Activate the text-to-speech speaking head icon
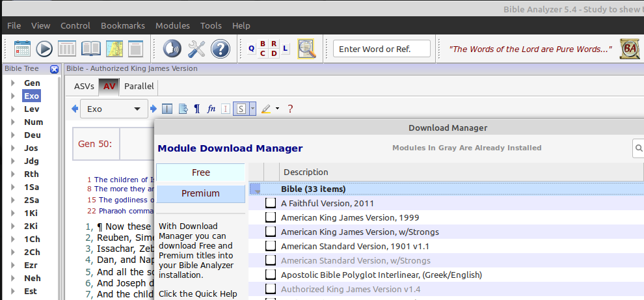The height and width of the screenshot is (300, 644). click(x=172, y=49)
